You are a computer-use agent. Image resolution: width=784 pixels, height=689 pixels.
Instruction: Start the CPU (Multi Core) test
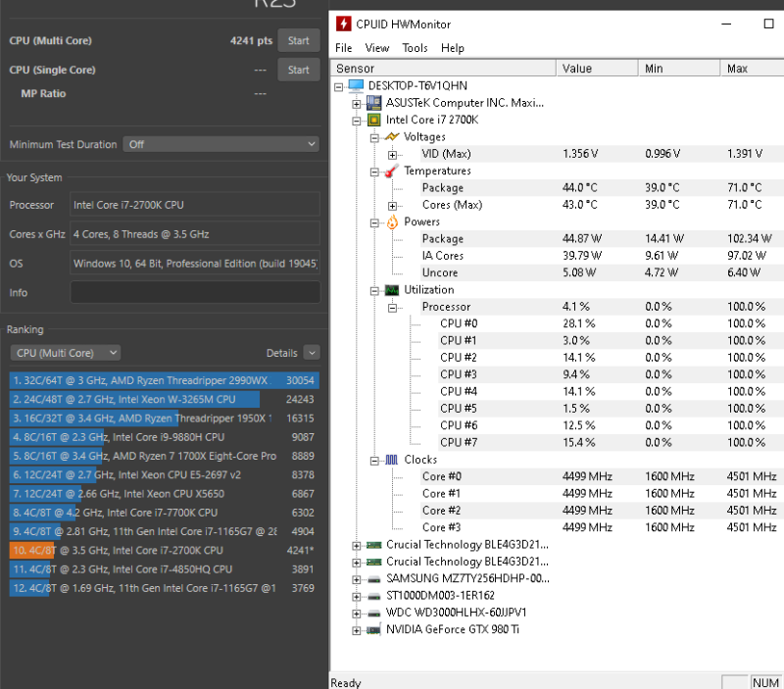[x=299, y=40]
